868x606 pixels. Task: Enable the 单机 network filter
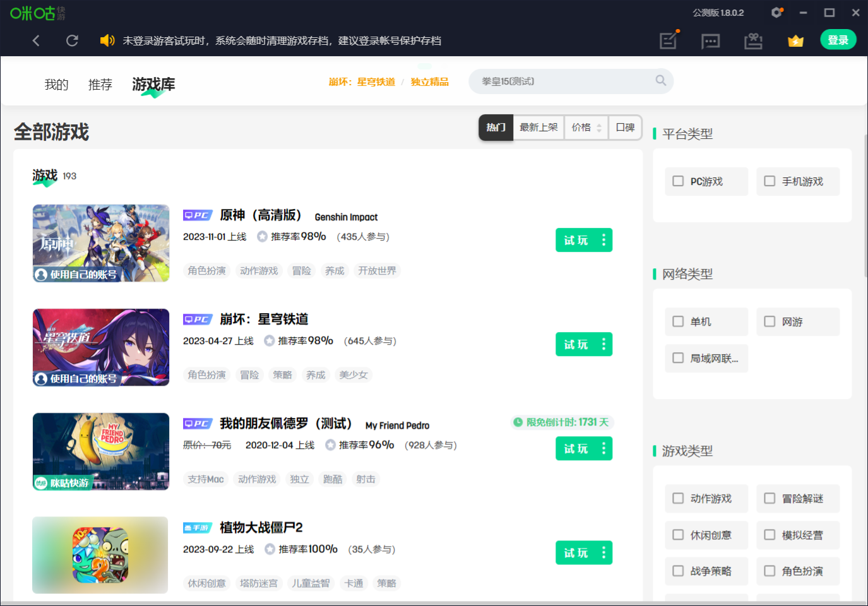point(678,321)
